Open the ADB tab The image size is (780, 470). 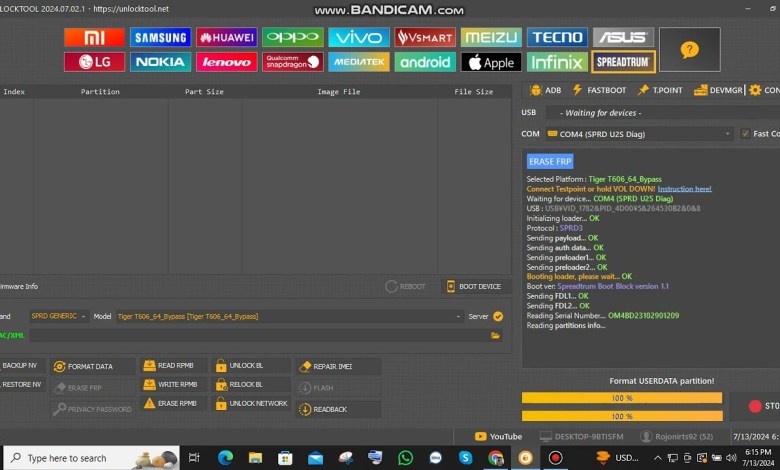pyautogui.click(x=545, y=90)
